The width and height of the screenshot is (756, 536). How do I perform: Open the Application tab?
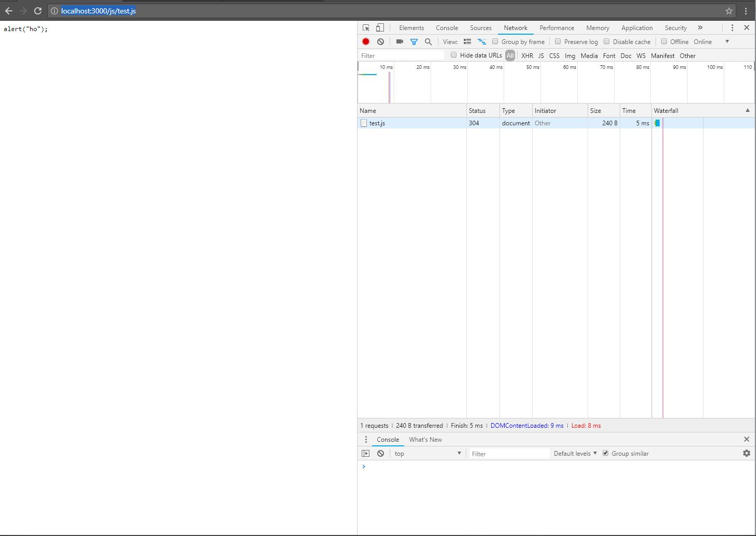[x=637, y=28]
